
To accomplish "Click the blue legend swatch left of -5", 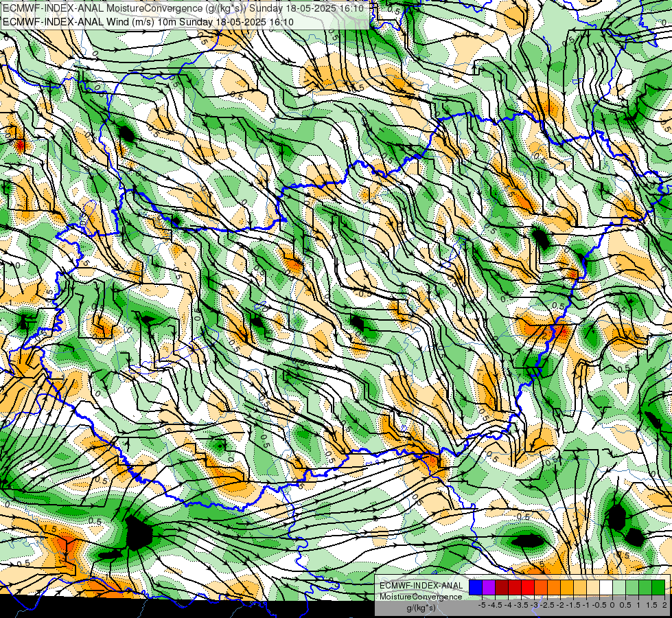I will point(476,588).
